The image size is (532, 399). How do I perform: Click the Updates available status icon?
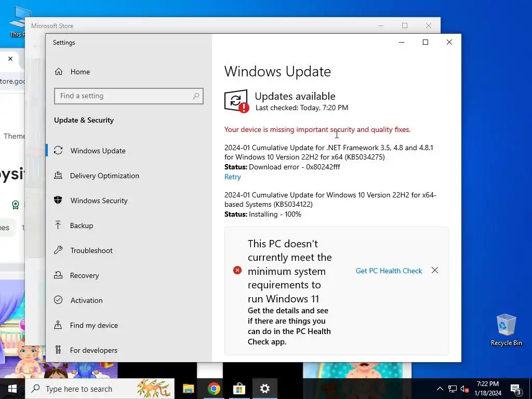tap(236, 101)
